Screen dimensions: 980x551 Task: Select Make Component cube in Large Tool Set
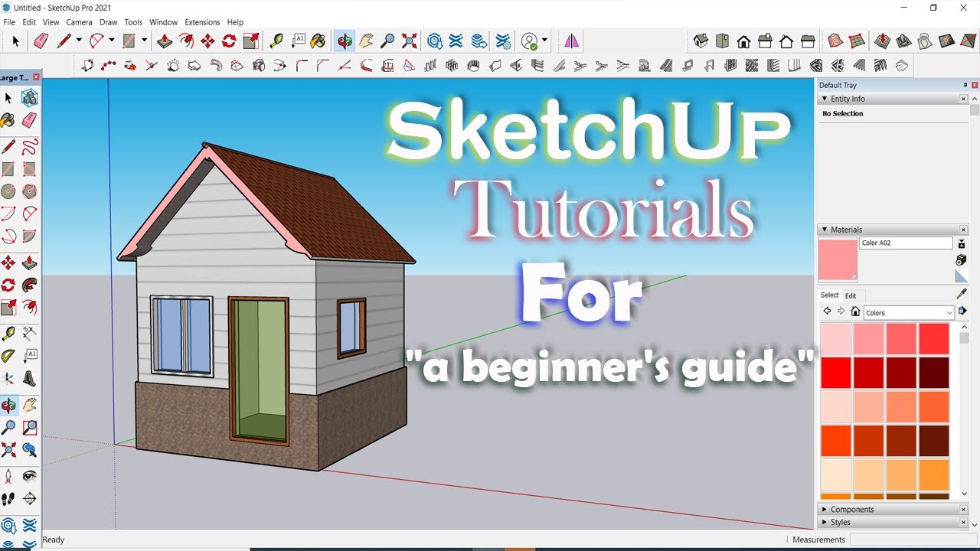coord(30,98)
